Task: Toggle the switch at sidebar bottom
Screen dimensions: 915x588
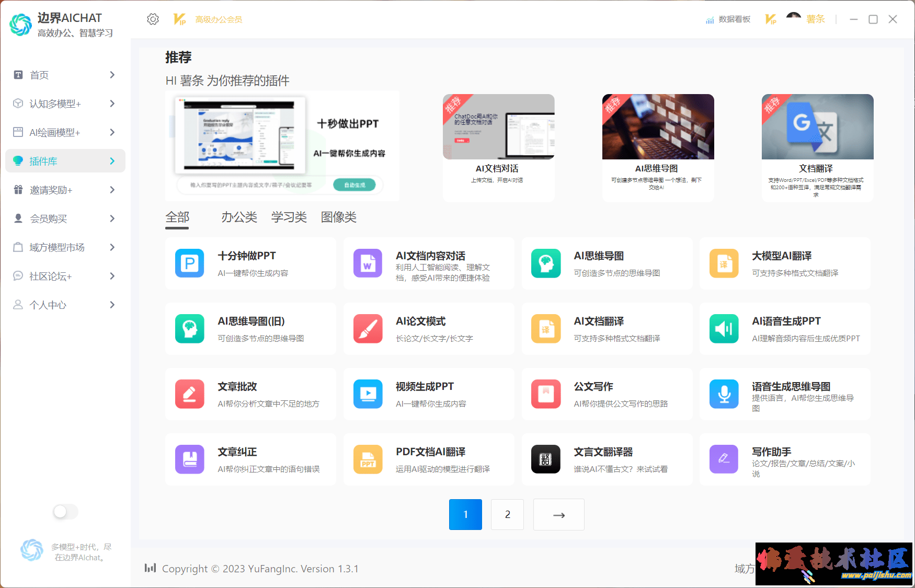Action: pos(65,511)
